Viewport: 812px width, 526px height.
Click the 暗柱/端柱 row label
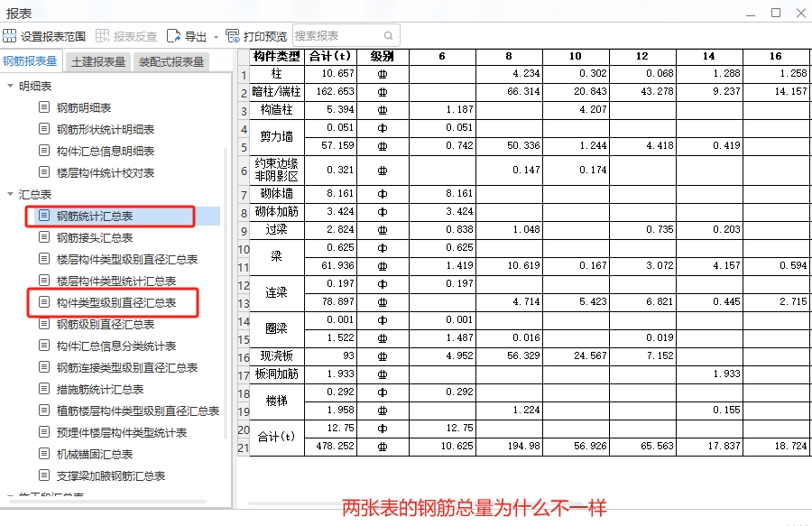pyautogui.click(x=277, y=92)
